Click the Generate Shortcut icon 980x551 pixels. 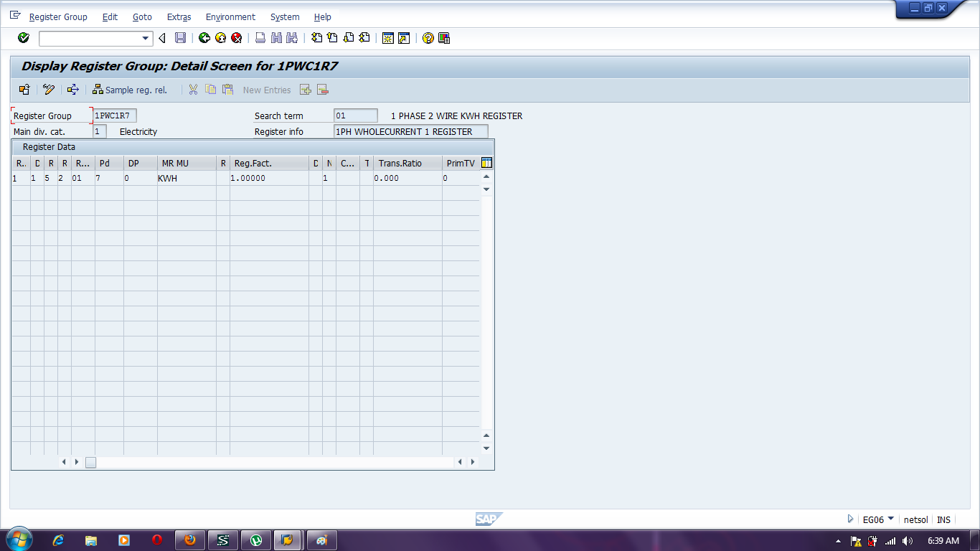point(404,38)
